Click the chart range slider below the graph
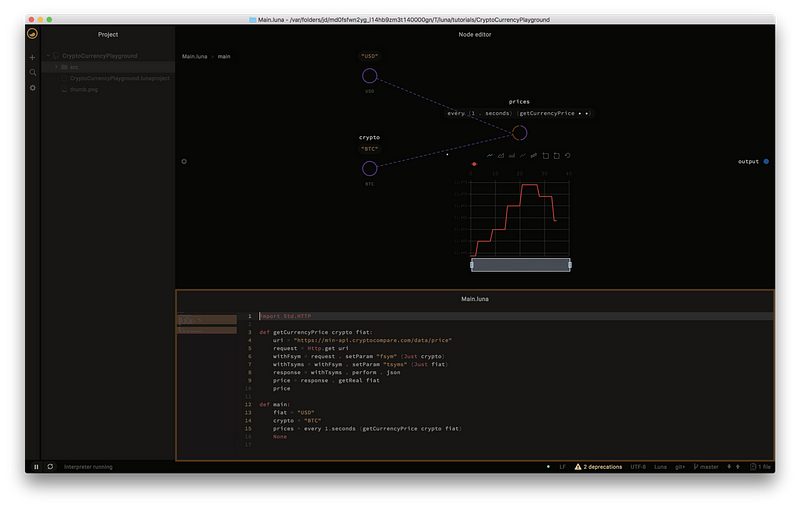 click(x=520, y=264)
